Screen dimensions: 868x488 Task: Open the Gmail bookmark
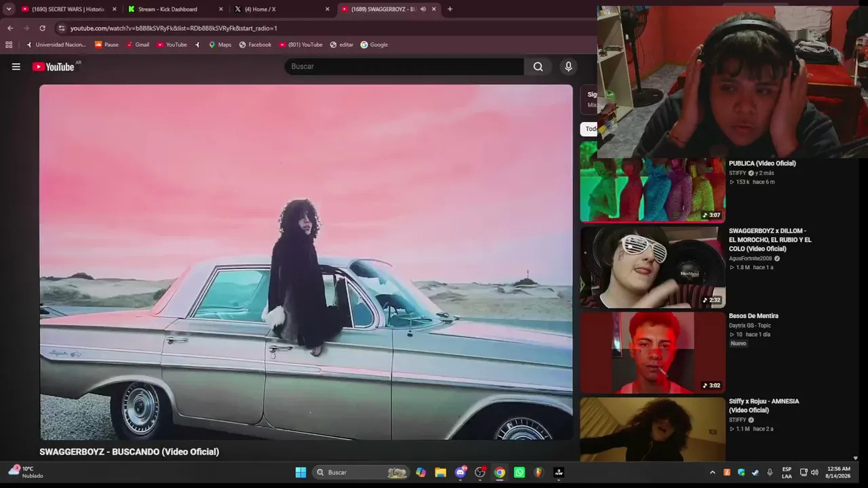138,45
